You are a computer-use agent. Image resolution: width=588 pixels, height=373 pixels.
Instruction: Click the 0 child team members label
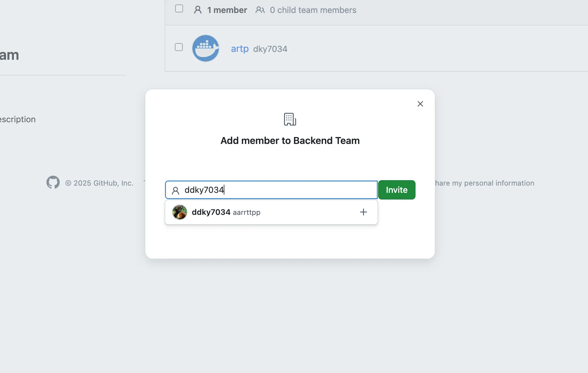313,10
